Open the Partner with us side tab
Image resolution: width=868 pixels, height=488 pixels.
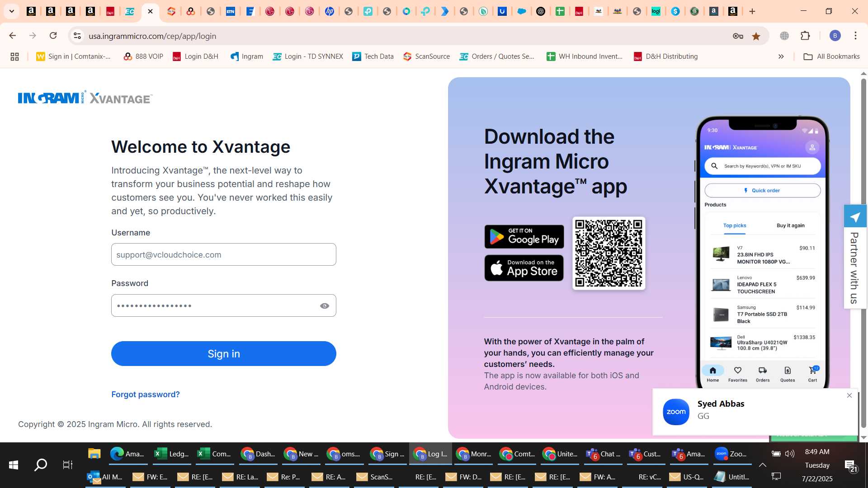pyautogui.click(x=855, y=257)
